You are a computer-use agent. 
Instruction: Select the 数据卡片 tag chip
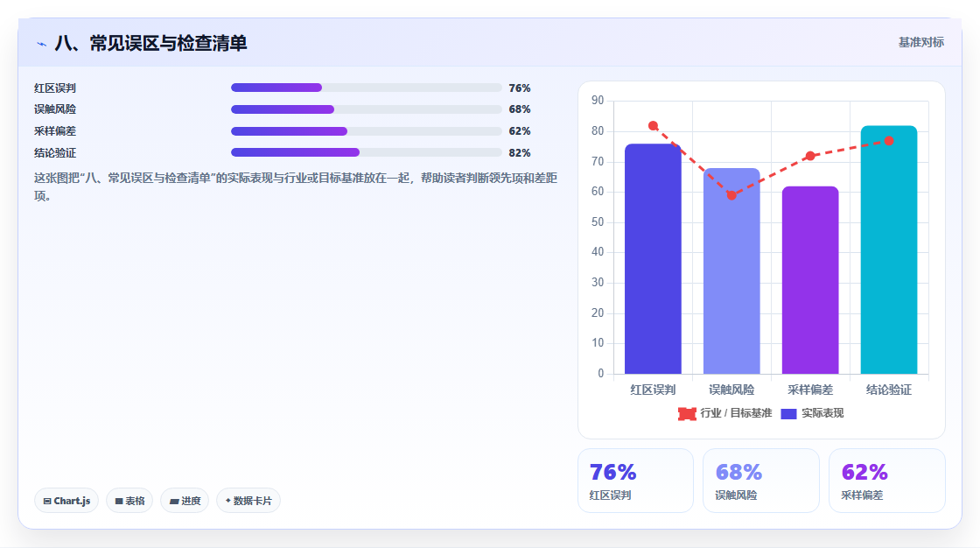coord(248,501)
